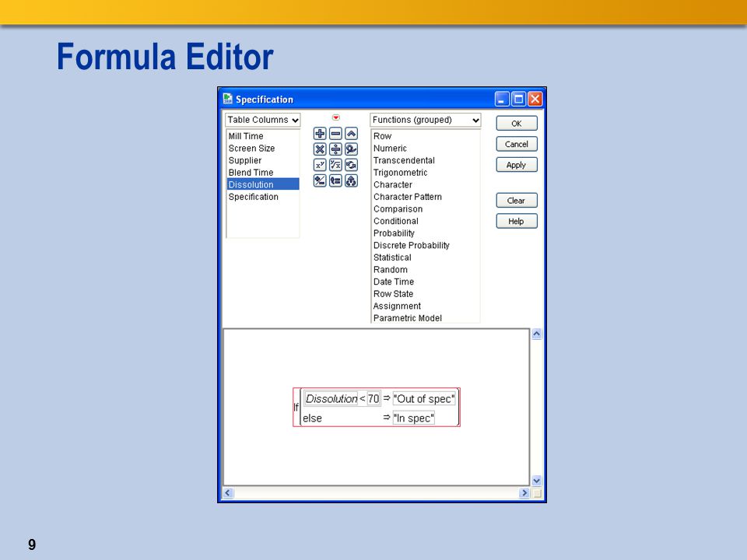
Task: Click the Help button
Action: click(517, 221)
